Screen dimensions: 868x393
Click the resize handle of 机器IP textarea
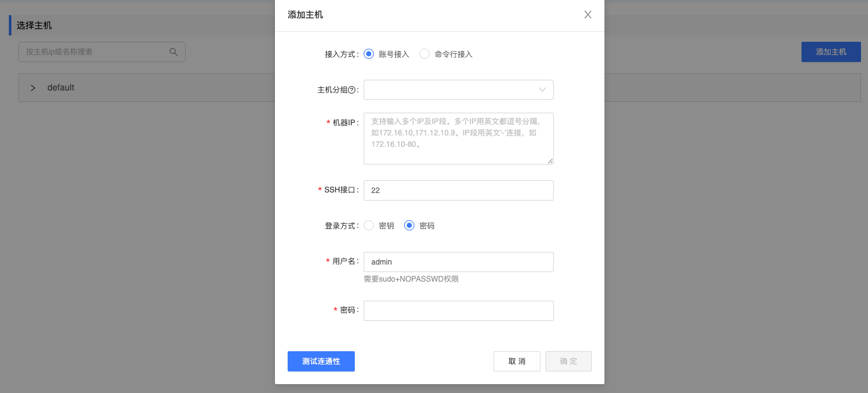(x=550, y=161)
